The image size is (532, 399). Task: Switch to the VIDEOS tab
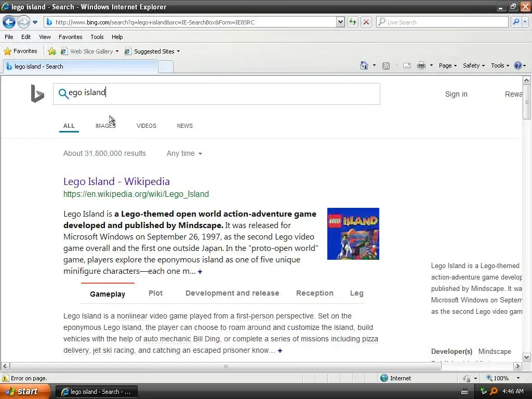click(146, 126)
